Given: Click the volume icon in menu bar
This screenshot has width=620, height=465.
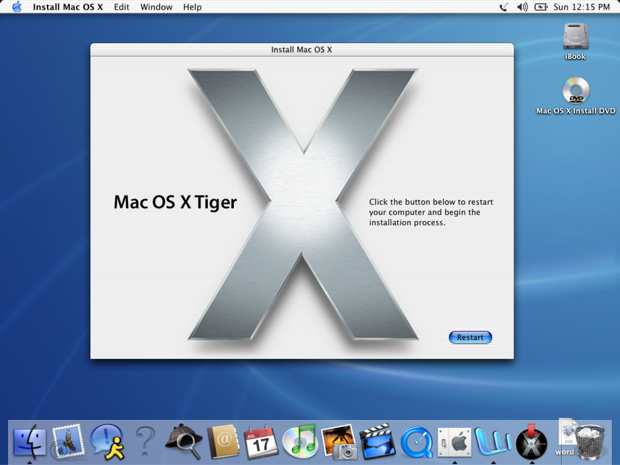Looking at the screenshot, I should pos(522,7).
